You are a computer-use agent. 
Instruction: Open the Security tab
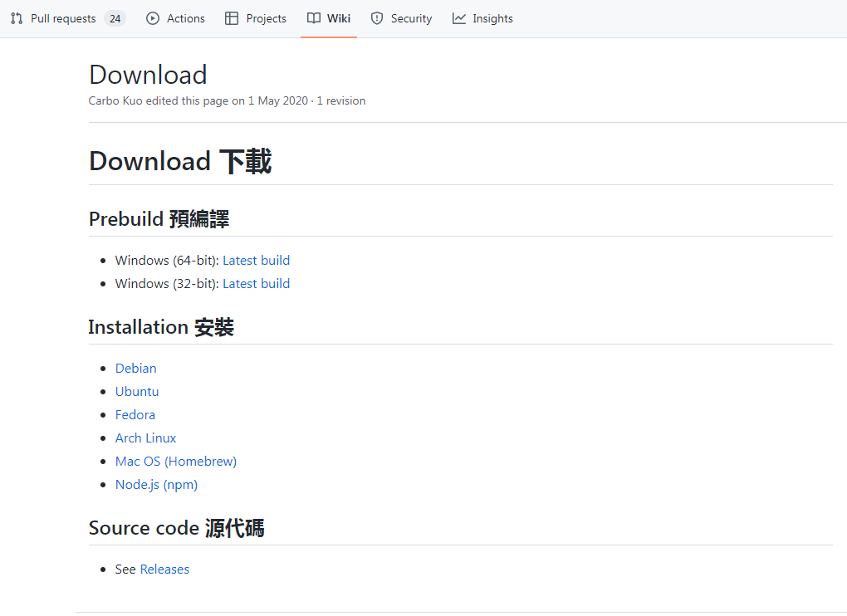pos(401,18)
